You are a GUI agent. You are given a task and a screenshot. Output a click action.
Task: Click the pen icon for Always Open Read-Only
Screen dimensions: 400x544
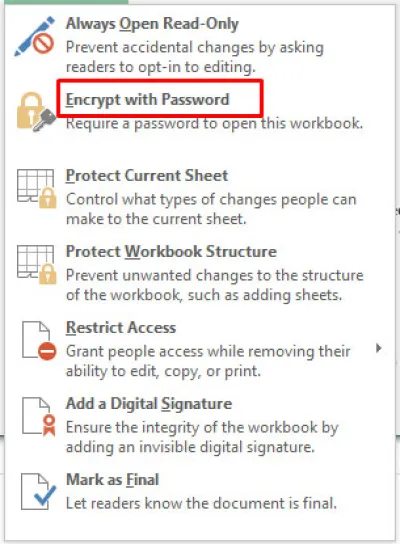pos(34,36)
